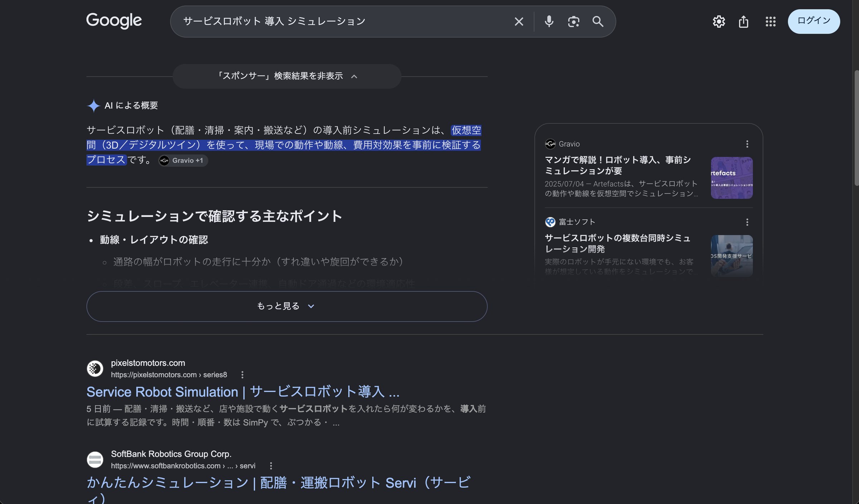
Task: Click the SoftBank Robotics Group Corp. name
Action: tap(171, 454)
